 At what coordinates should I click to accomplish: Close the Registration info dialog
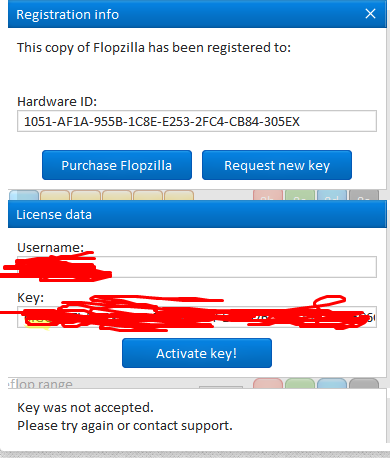tap(370, 14)
